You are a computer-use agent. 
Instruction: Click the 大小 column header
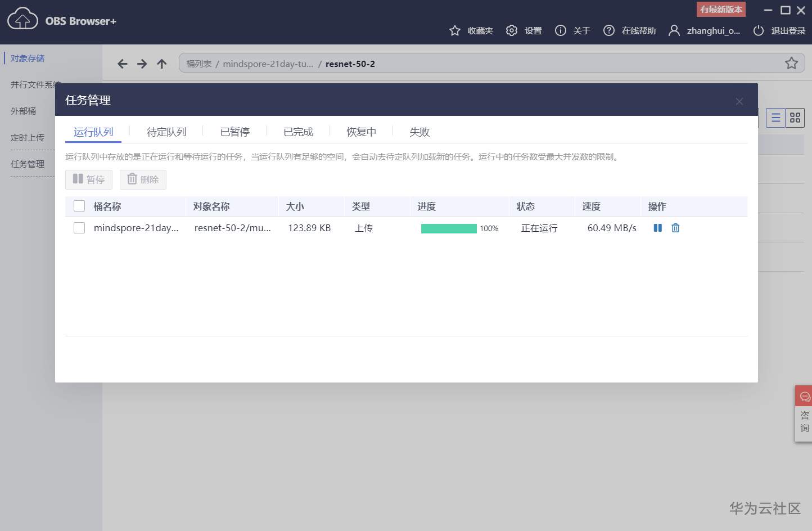(295, 206)
